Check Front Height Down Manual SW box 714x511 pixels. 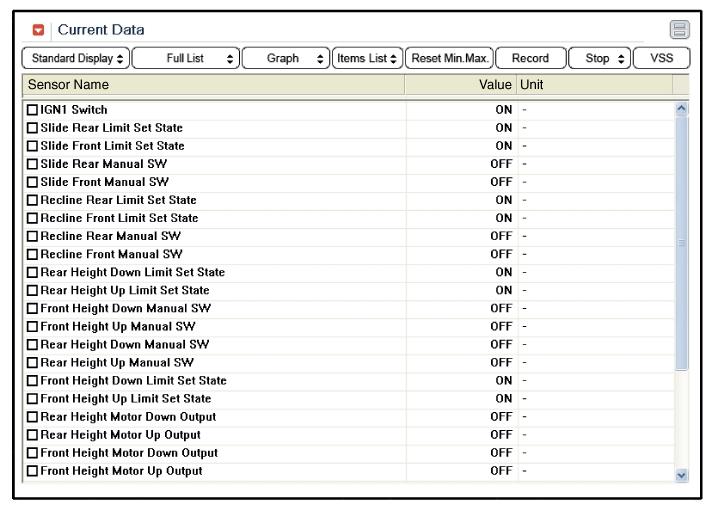click(x=33, y=308)
